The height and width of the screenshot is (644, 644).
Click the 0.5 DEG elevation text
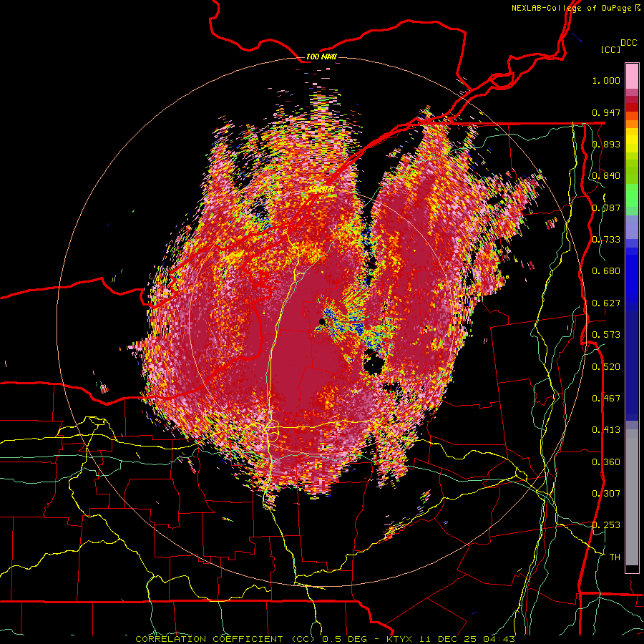(346, 639)
